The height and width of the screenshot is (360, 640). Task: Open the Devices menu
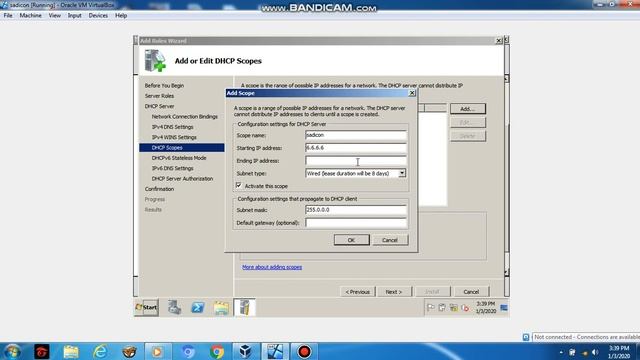pyautogui.click(x=98, y=16)
